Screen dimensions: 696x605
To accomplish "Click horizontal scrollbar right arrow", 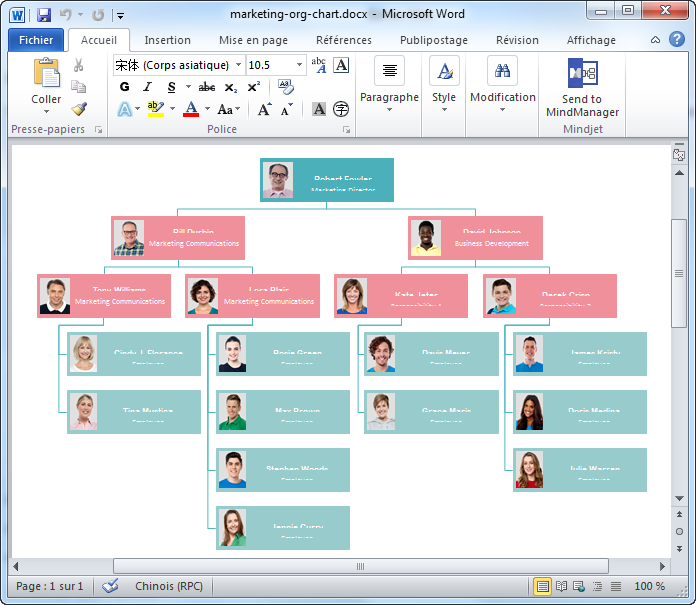I will (662, 566).
